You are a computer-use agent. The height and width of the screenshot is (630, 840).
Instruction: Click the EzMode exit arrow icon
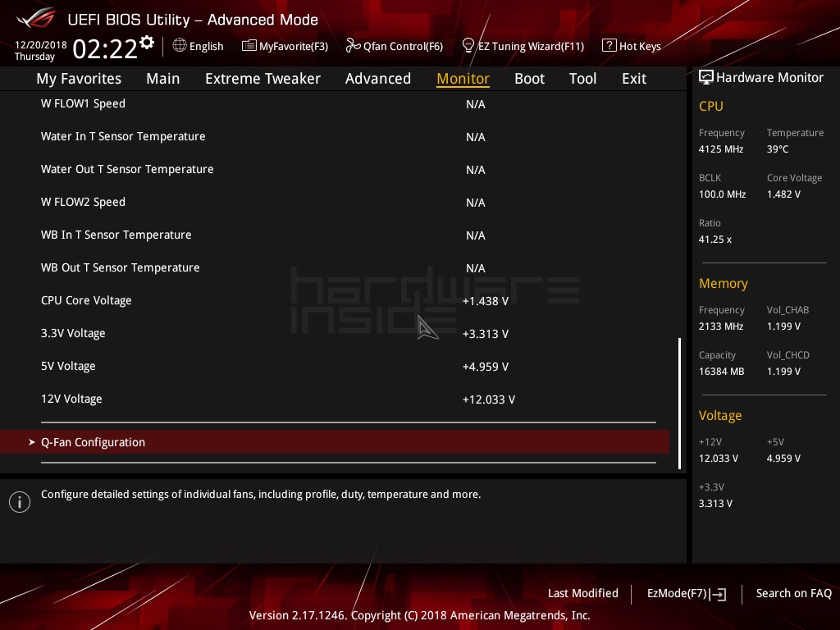pos(718,594)
